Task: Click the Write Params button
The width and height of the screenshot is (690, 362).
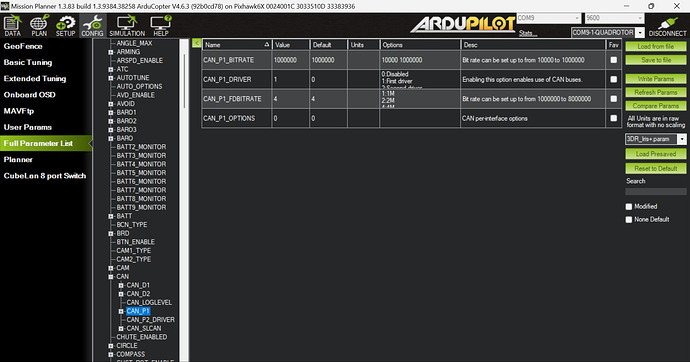Action: pos(656,79)
